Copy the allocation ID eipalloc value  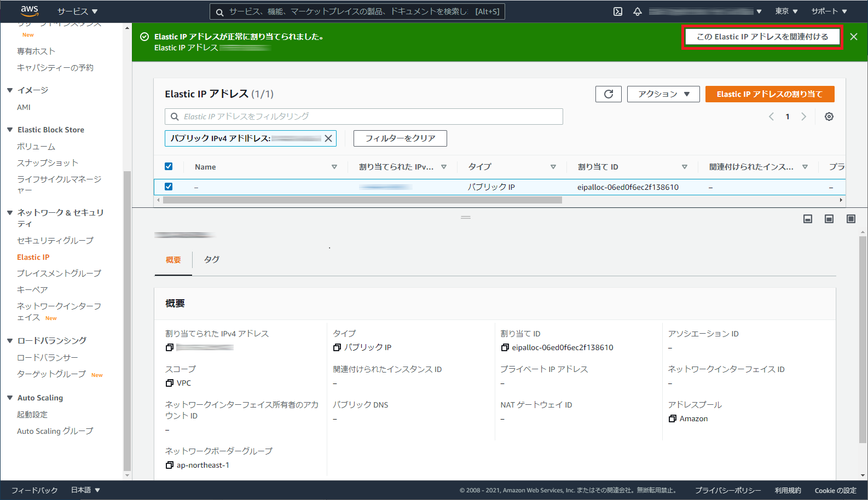(x=505, y=347)
